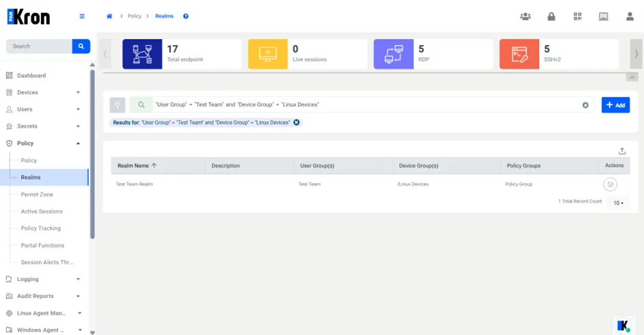Click the magnifier icon in filter bar

click(141, 105)
